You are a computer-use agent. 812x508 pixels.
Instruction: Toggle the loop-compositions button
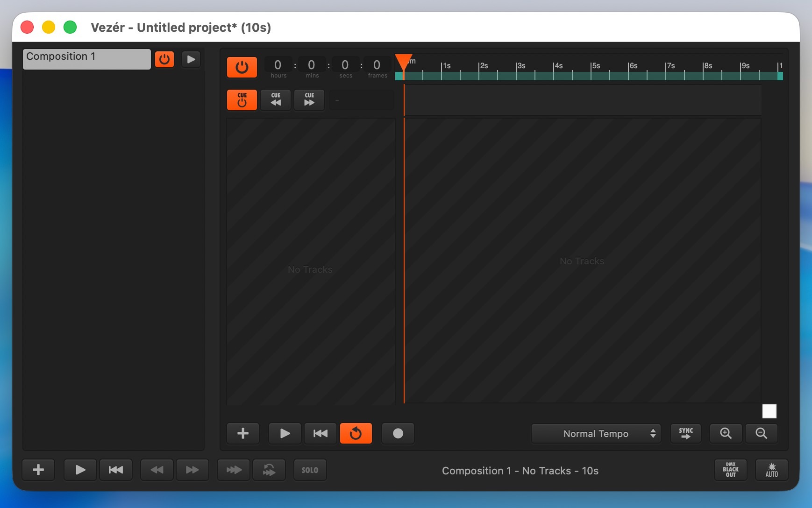coord(269,470)
